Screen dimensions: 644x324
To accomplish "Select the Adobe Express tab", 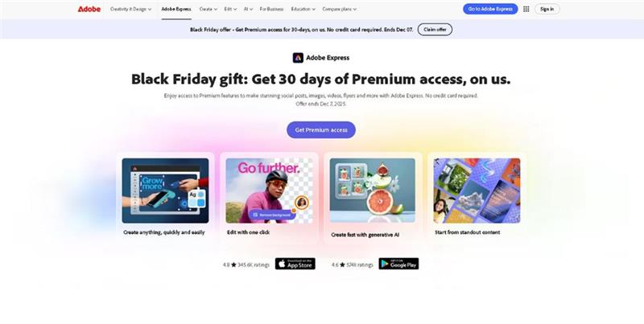I will [176, 9].
